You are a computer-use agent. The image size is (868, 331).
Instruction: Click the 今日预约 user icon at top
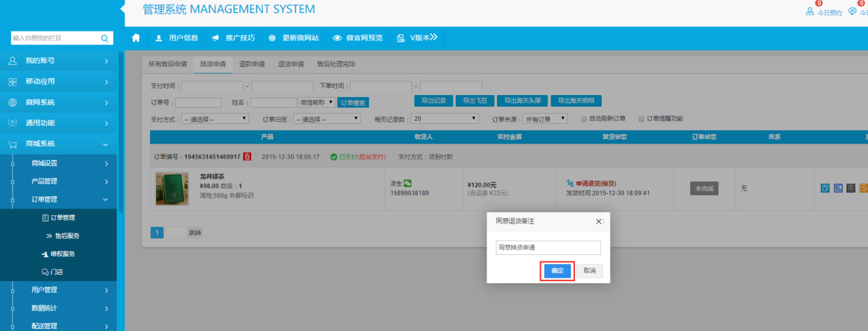click(x=810, y=11)
